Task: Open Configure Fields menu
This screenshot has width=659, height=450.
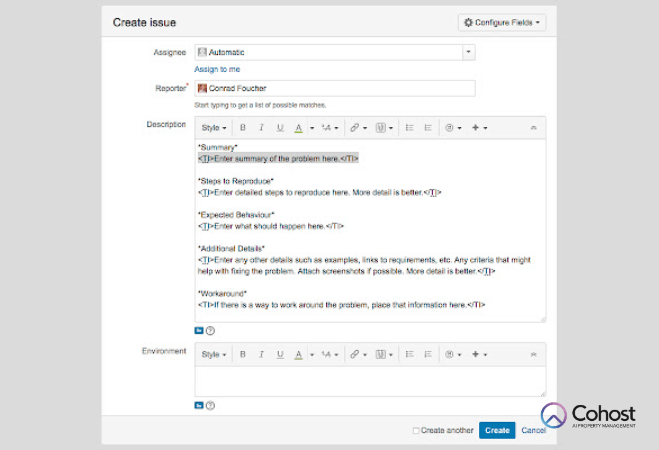Action: [x=502, y=23]
